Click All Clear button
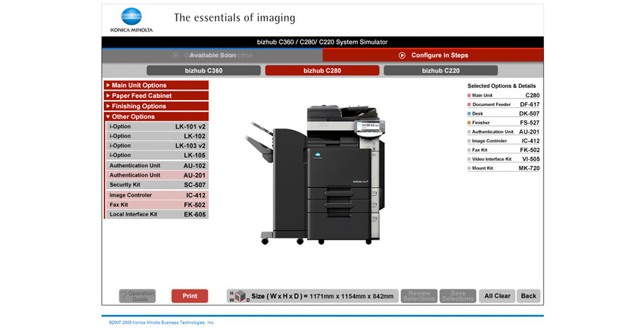 [x=497, y=296]
